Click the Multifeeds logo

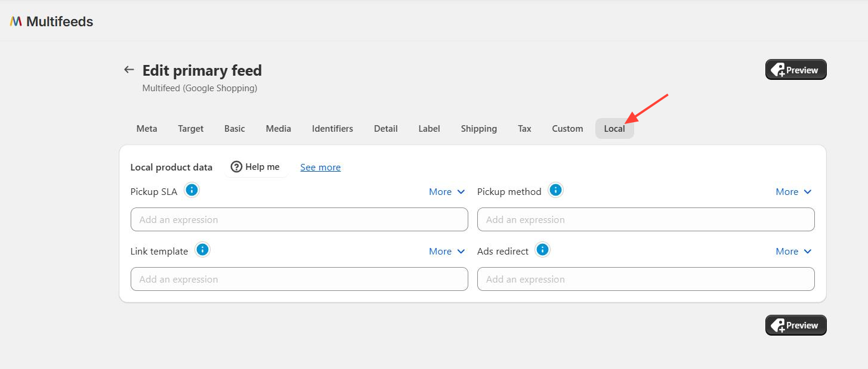[x=51, y=21]
